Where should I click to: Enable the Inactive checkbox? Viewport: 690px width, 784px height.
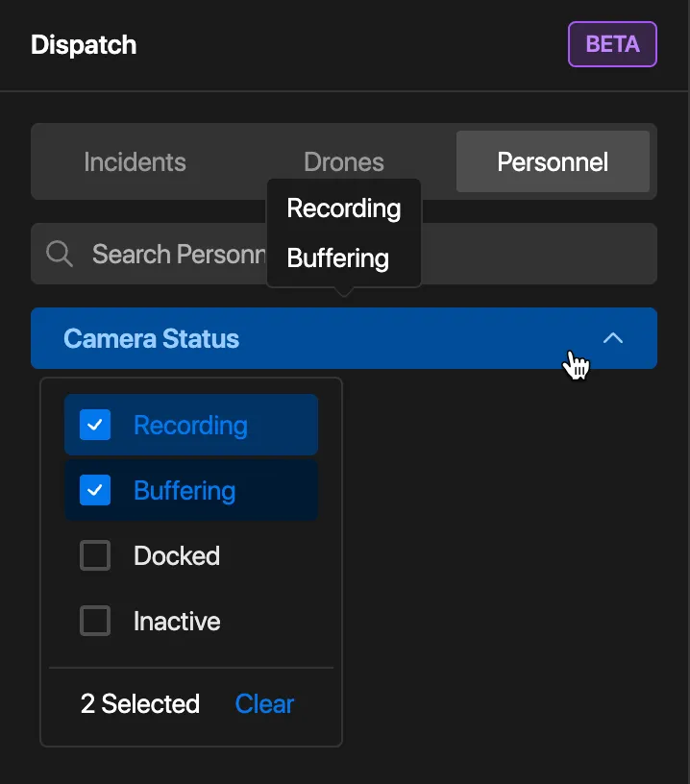[x=95, y=621]
